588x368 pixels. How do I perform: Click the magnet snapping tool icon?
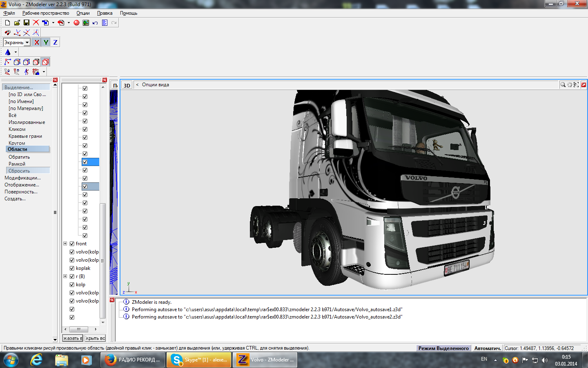coord(7,33)
